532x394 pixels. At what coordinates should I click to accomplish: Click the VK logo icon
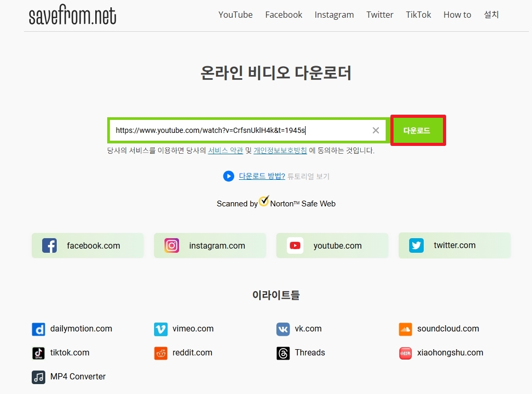point(283,329)
